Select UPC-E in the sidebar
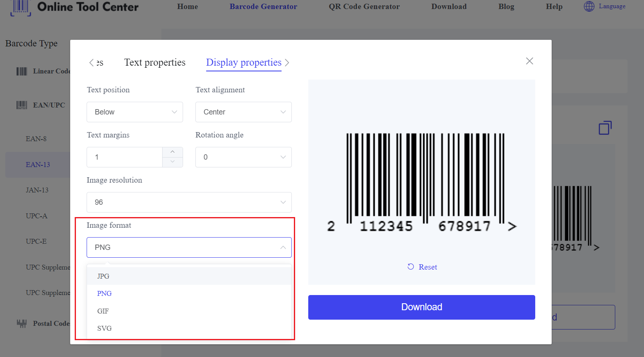This screenshot has height=357, width=644. [x=36, y=241]
